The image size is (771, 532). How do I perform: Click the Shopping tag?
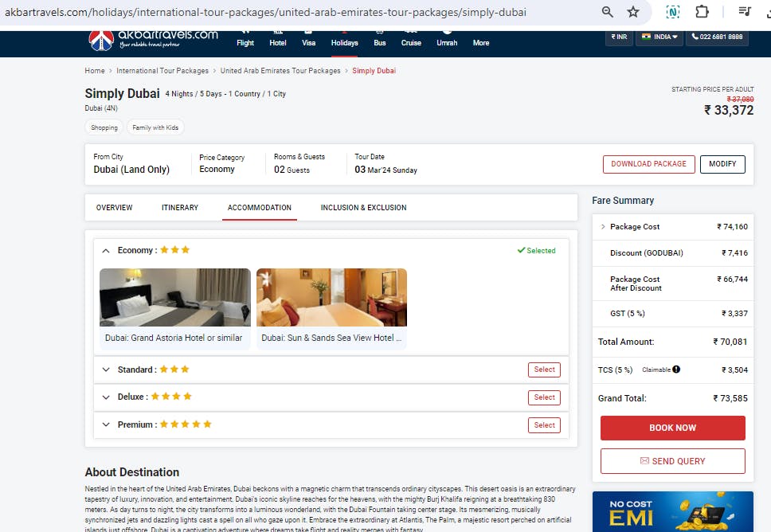click(x=104, y=127)
